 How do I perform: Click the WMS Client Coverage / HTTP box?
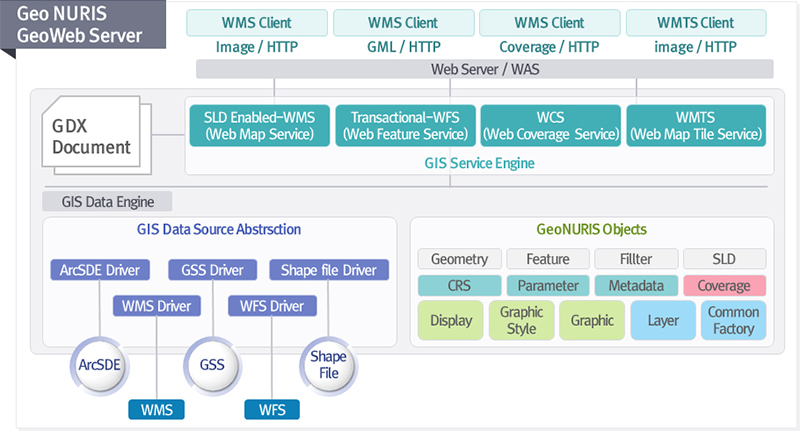coord(549,23)
